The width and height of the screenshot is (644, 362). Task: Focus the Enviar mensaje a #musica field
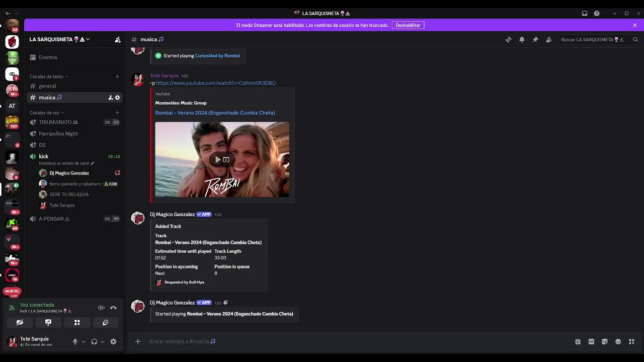[352, 341]
